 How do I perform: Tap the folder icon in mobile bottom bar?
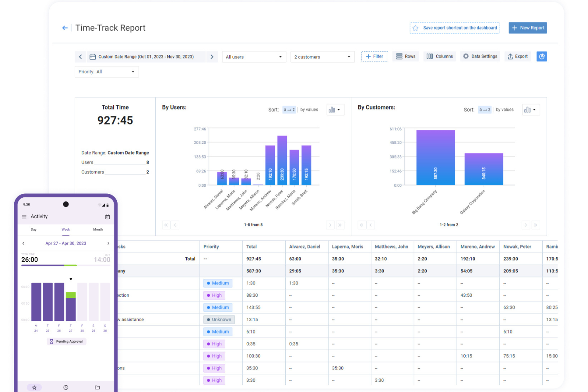point(97,387)
